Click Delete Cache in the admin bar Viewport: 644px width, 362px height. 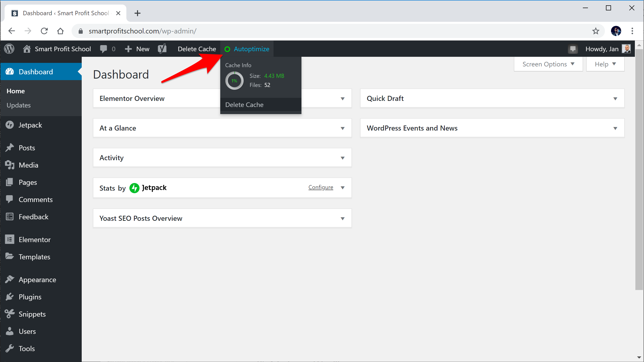(x=197, y=49)
